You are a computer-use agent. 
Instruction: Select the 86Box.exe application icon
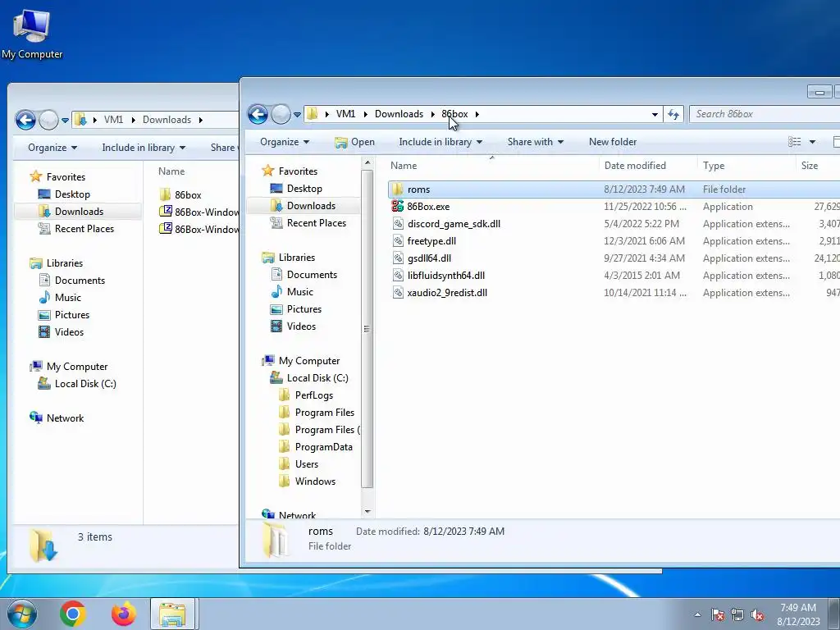(397, 206)
